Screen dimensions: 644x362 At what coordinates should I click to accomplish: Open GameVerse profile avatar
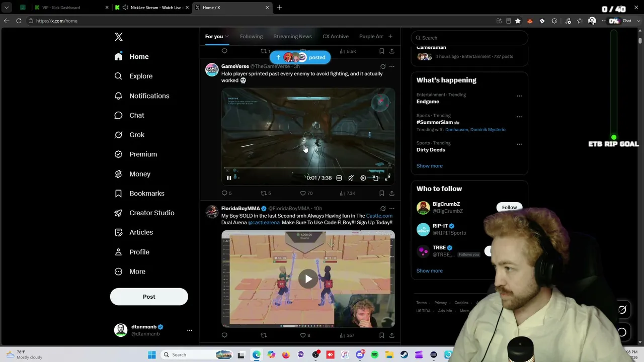tap(212, 70)
